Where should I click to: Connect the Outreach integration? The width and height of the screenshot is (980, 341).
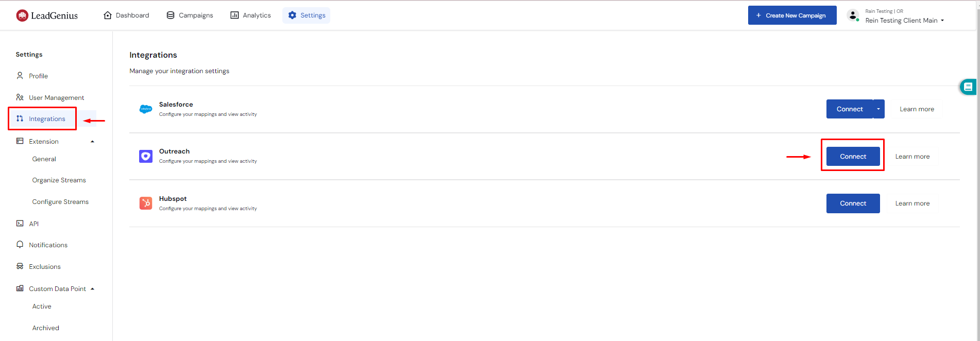[x=853, y=156]
